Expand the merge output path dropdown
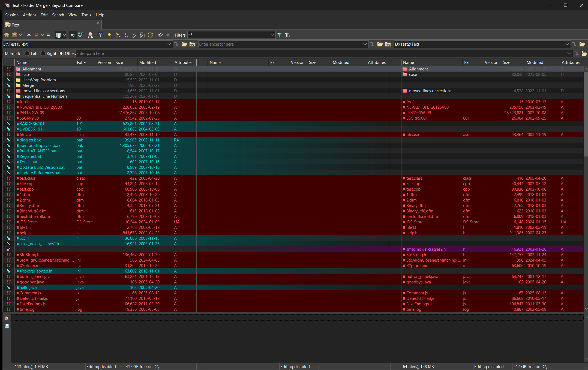 (569, 54)
